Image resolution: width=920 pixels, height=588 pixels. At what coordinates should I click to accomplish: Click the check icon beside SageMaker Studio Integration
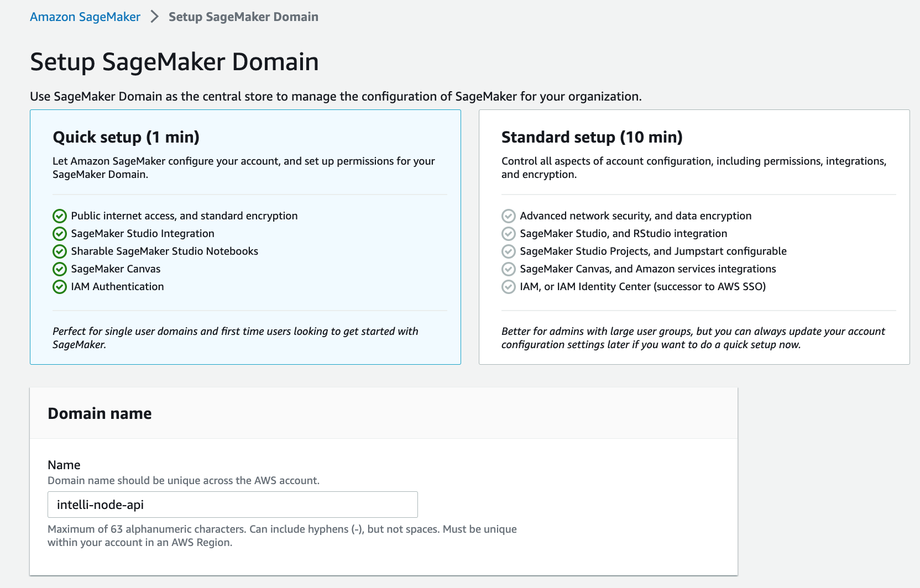[60, 234]
